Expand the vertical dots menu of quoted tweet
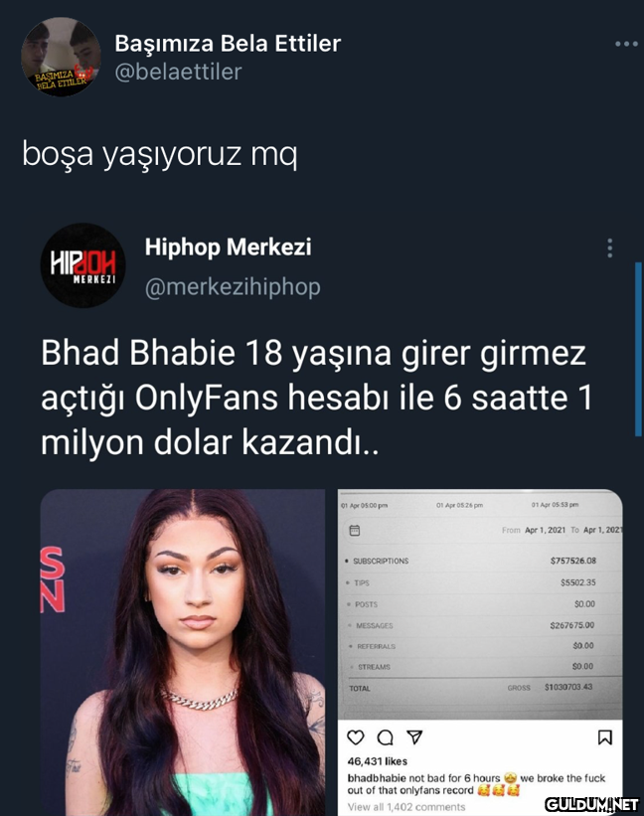 tap(609, 248)
